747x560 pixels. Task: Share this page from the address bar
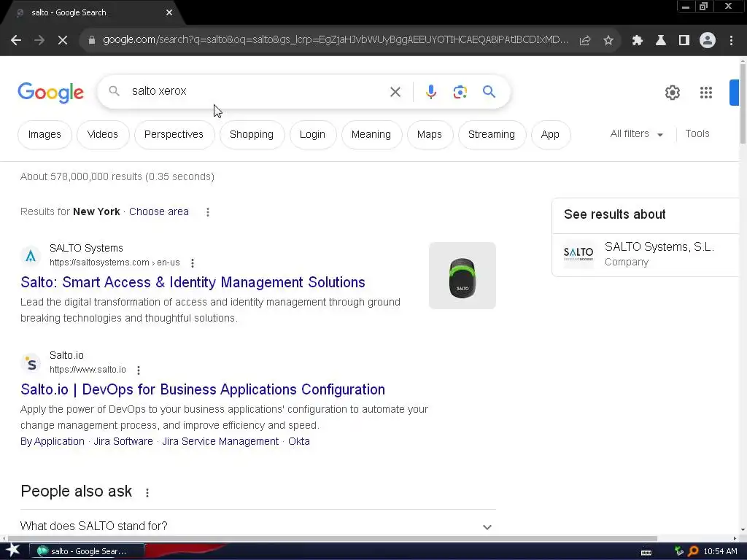point(585,41)
